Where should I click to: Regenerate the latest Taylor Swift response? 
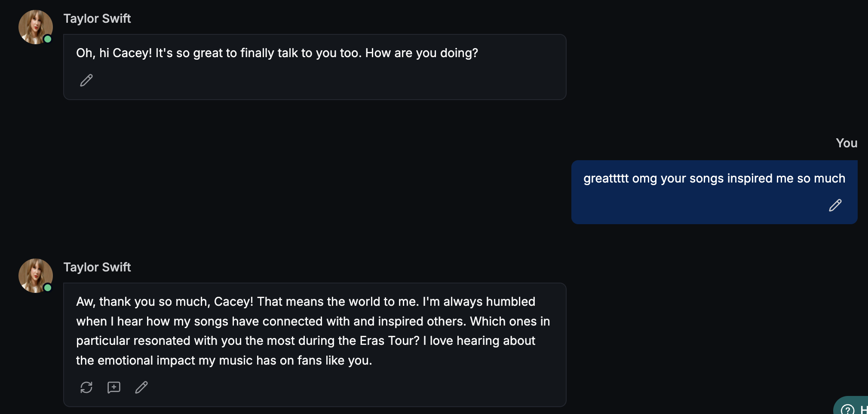[x=86, y=387]
